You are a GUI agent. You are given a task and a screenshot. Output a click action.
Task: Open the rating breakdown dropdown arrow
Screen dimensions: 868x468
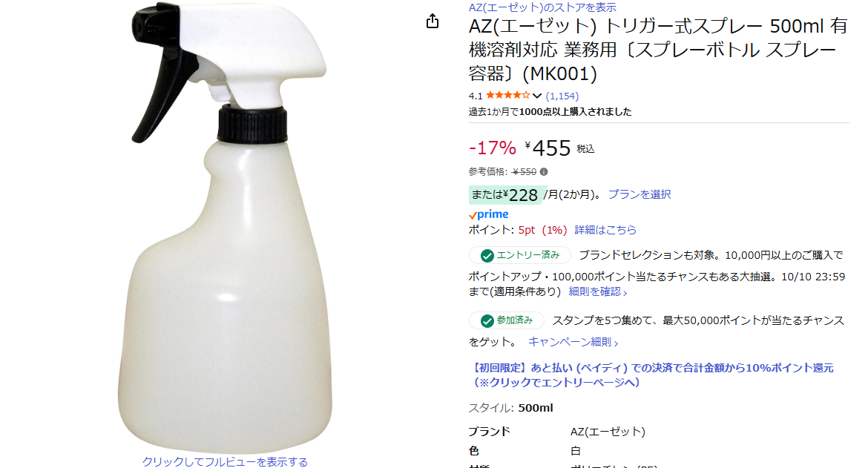coord(537,96)
